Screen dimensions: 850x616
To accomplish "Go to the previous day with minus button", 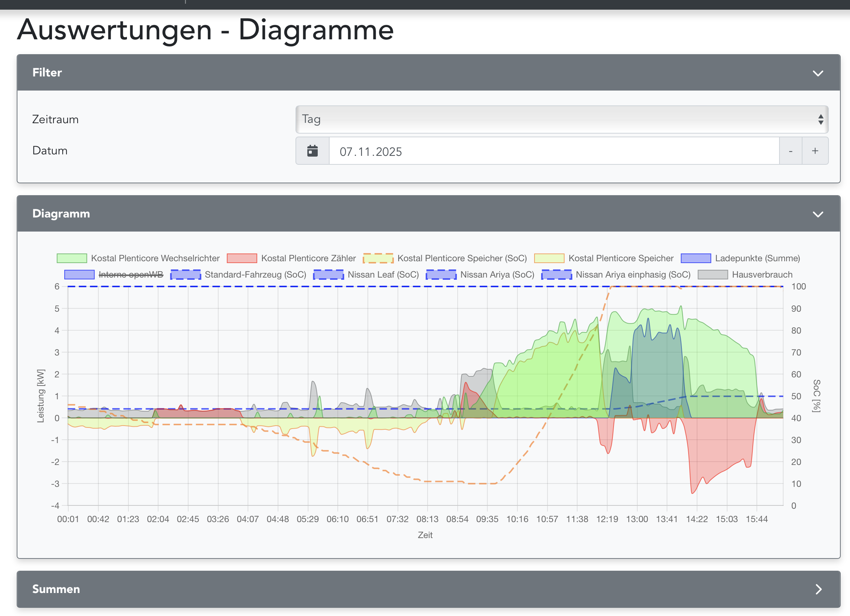I will [790, 151].
